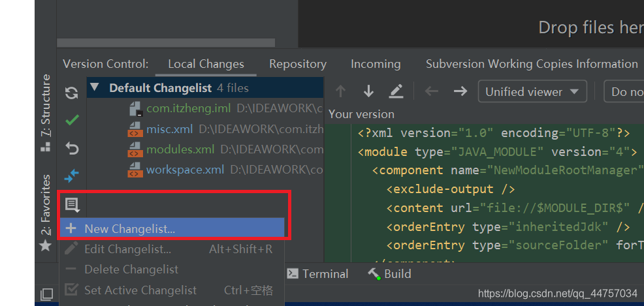644x306 pixels.
Task: Click the orderEntry type="inheritedJdk" line
Action: (508, 226)
